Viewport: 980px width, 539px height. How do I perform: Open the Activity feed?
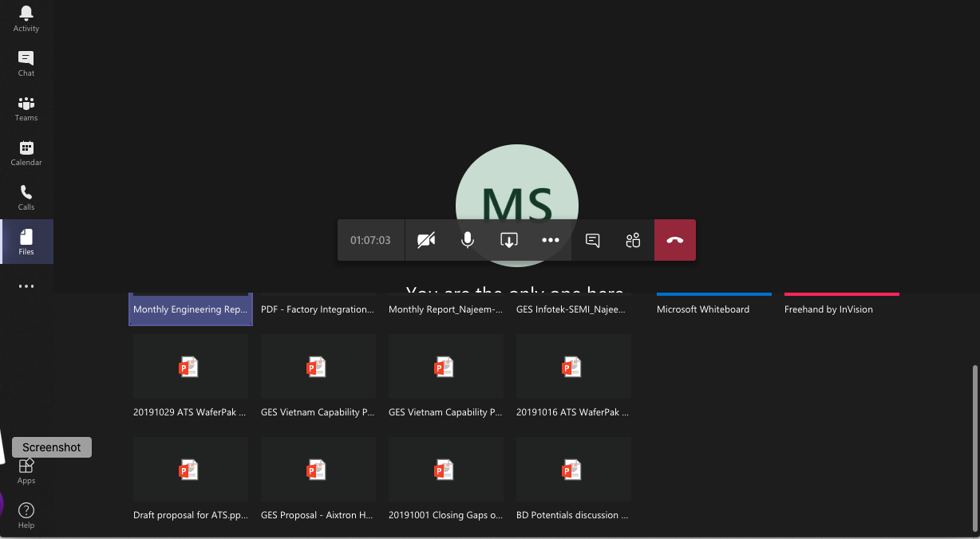(x=26, y=18)
